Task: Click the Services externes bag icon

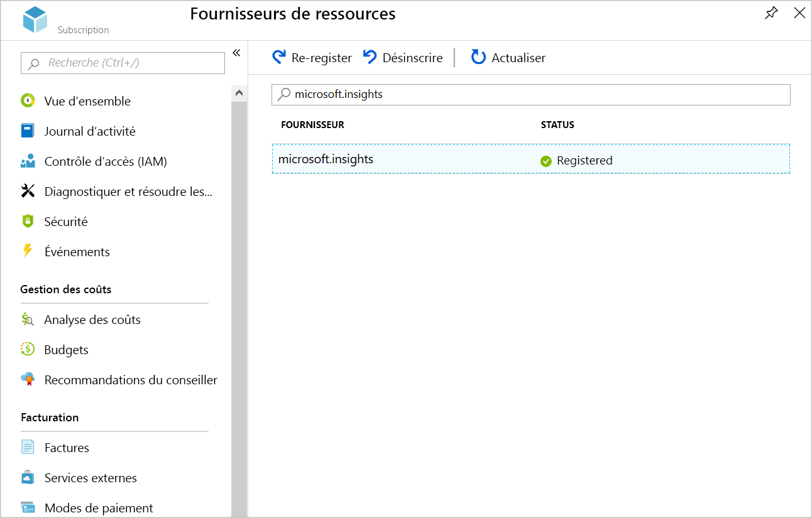Action: (28, 478)
